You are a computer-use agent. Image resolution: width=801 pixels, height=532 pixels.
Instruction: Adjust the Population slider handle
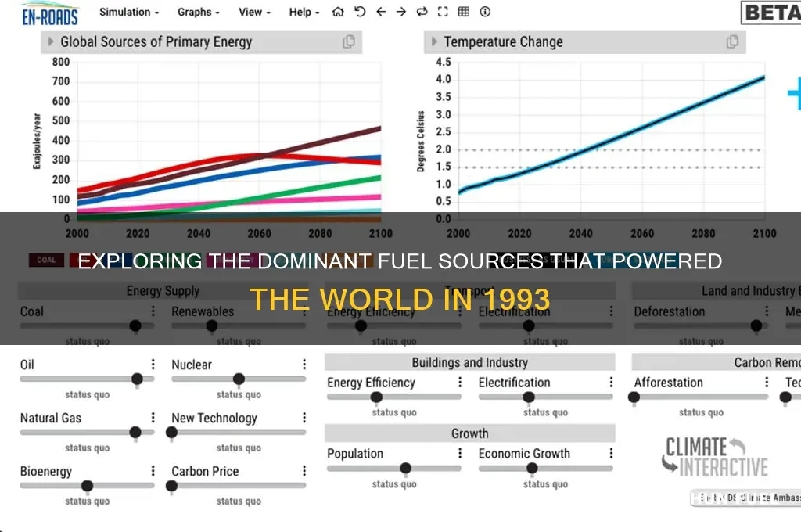point(406,468)
